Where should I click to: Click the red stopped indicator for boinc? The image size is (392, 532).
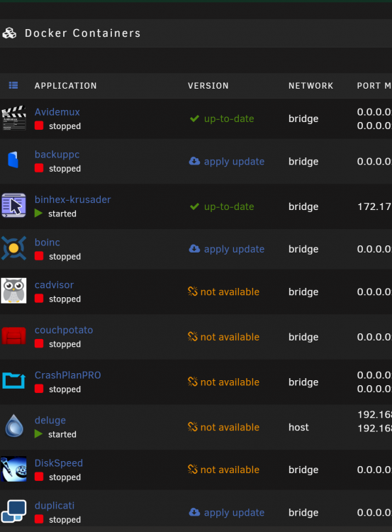pos(39,256)
